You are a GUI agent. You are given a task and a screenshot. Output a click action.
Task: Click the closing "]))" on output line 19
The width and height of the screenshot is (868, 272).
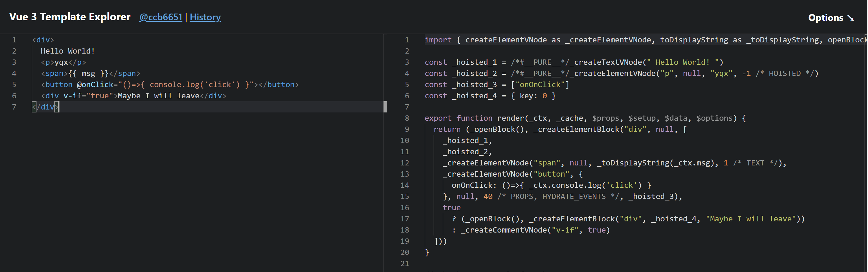coord(440,241)
